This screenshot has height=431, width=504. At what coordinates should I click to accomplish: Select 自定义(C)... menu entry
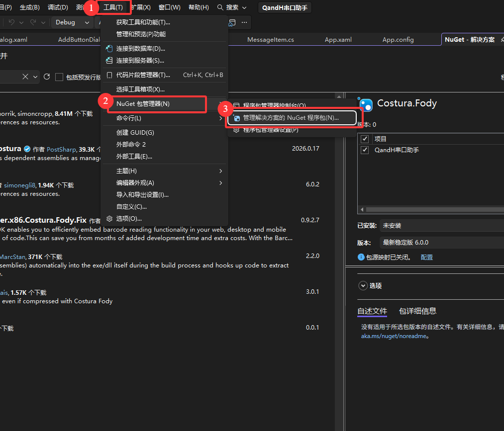click(164, 206)
